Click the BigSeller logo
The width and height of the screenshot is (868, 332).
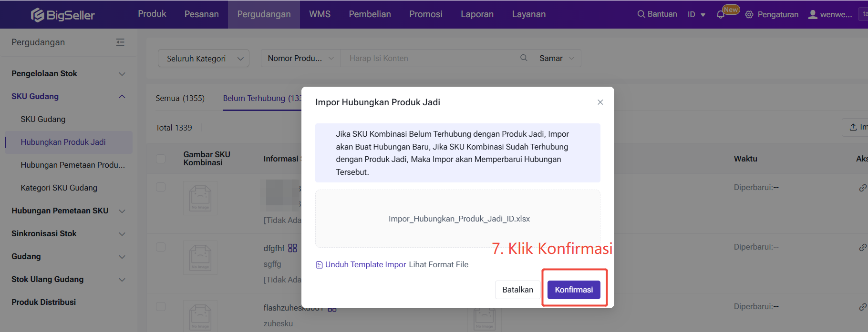(62, 15)
